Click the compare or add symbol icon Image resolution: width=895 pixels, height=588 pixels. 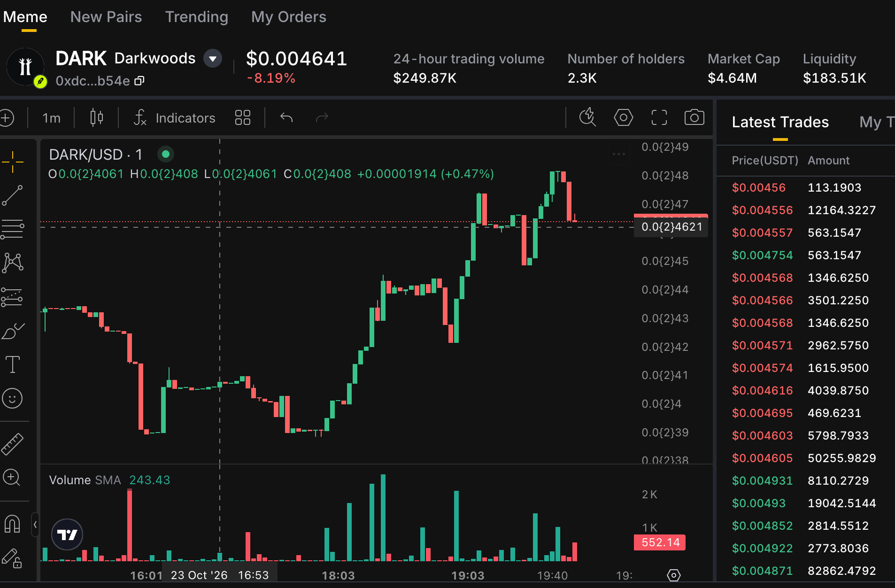[x=7, y=117]
